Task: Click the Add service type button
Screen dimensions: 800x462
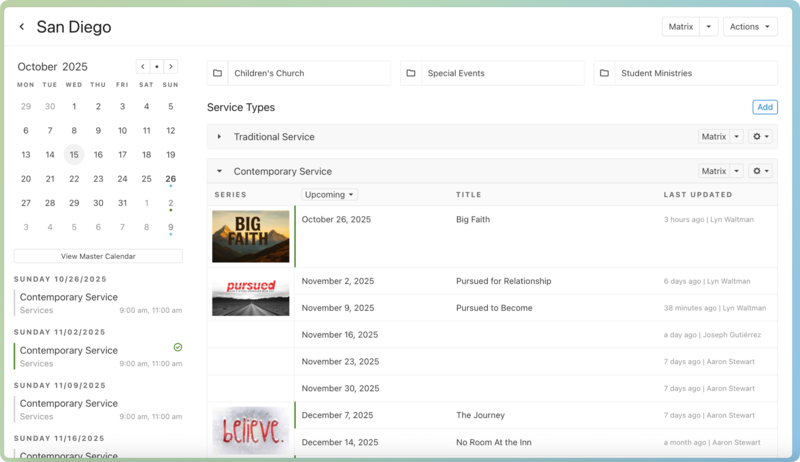Action: [x=764, y=107]
